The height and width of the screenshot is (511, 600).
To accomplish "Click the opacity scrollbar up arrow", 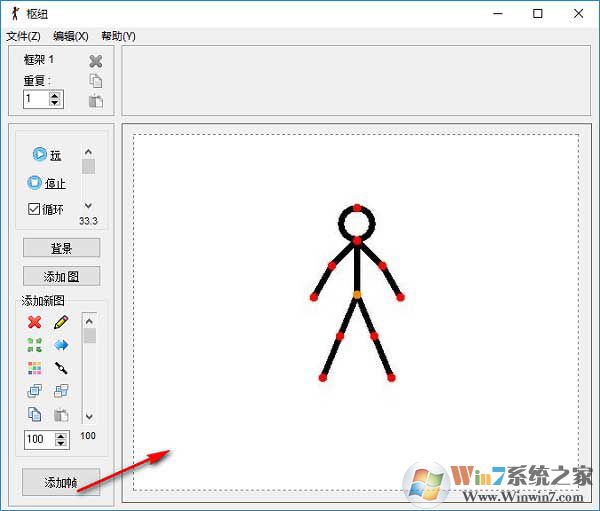I will tap(89, 321).
